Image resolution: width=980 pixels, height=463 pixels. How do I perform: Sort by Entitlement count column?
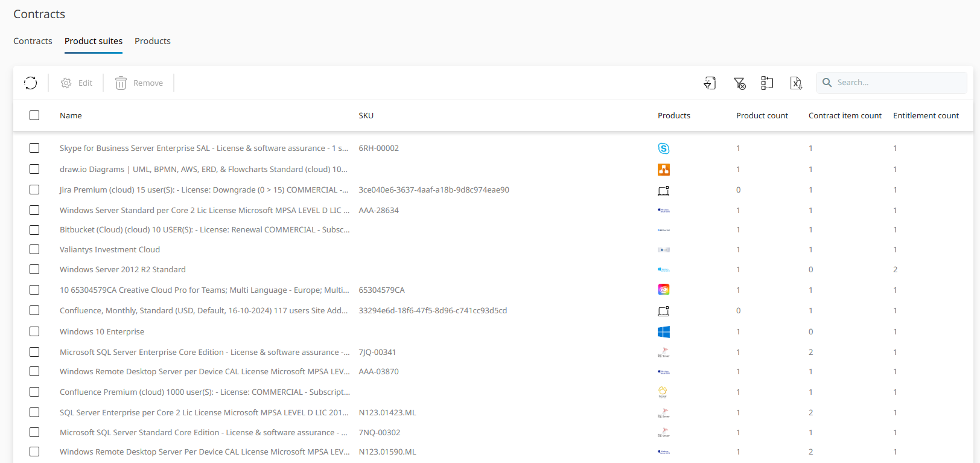coord(926,115)
